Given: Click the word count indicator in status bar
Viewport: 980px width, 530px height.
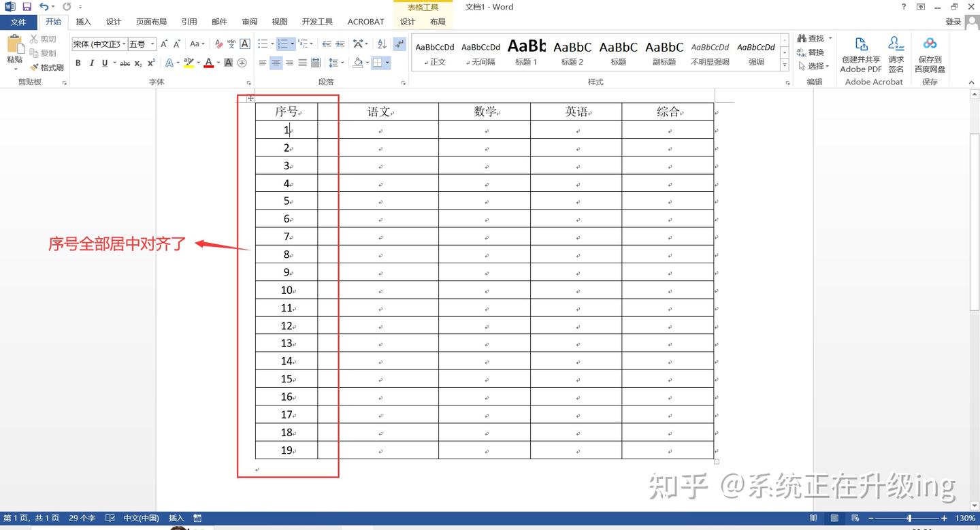Looking at the screenshot, I should [81, 518].
